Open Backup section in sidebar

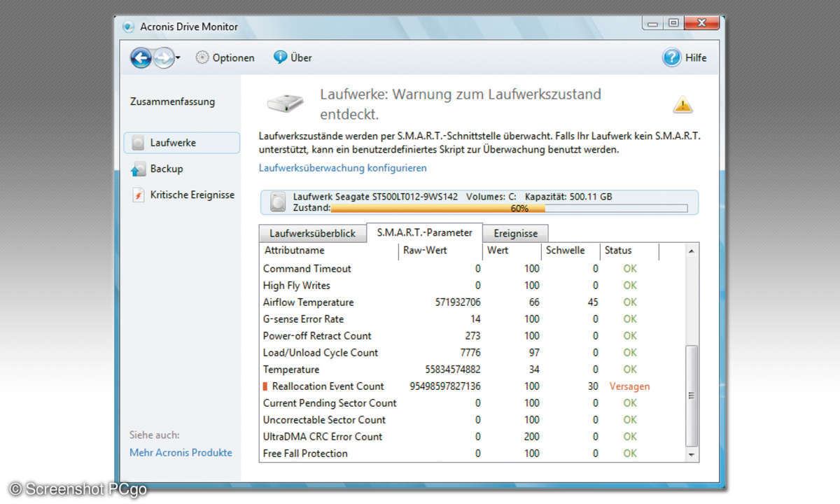pos(166,169)
